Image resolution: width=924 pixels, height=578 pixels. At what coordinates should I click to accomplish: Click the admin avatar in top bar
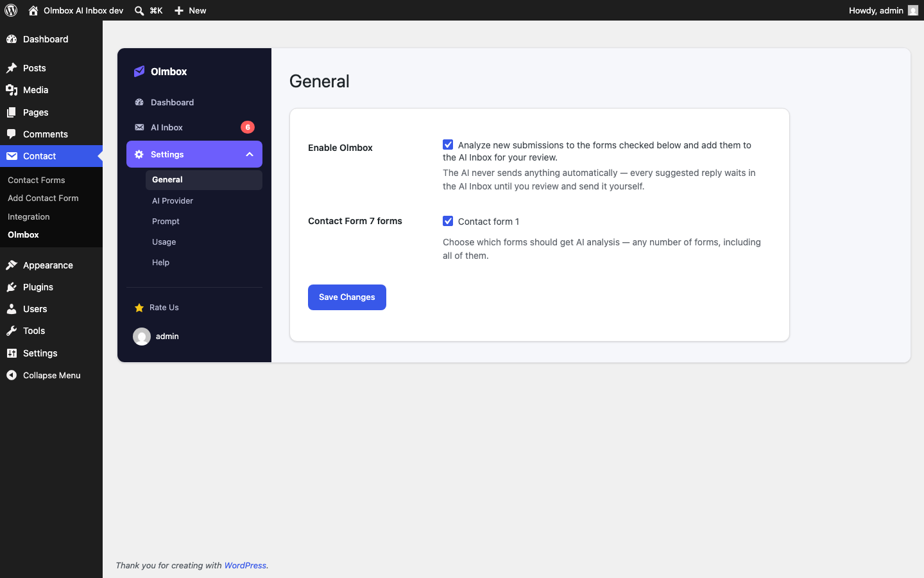(913, 10)
